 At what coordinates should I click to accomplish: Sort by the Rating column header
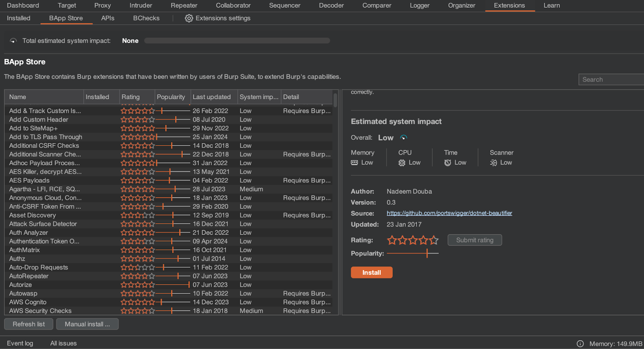click(137, 97)
